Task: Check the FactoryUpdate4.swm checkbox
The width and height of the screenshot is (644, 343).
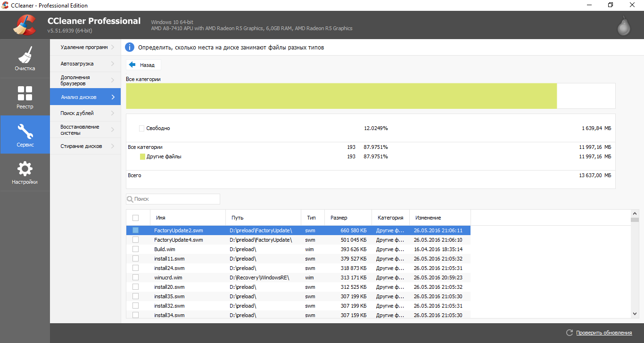Action: tap(136, 240)
